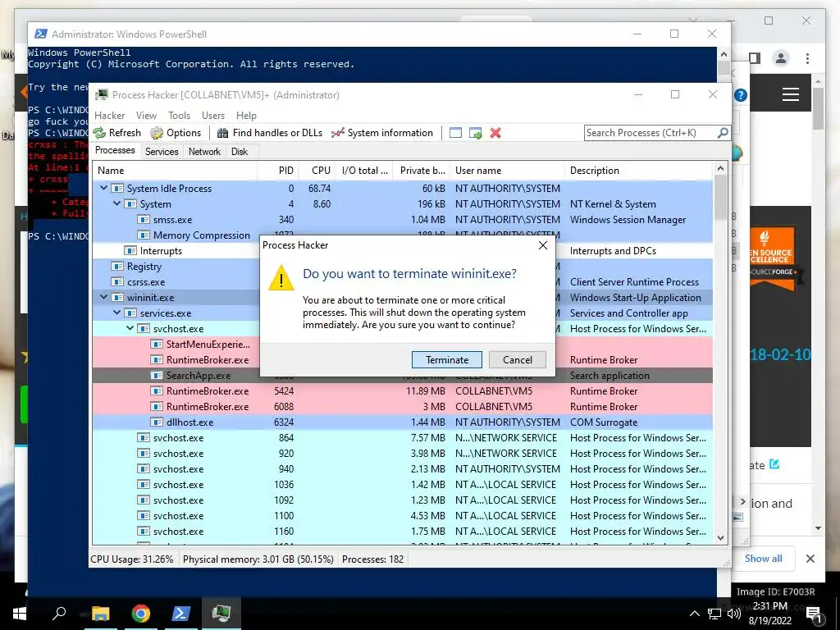Click the volume speaker tray icon
The width and height of the screenshot is (840, 630).
[734, 614]
